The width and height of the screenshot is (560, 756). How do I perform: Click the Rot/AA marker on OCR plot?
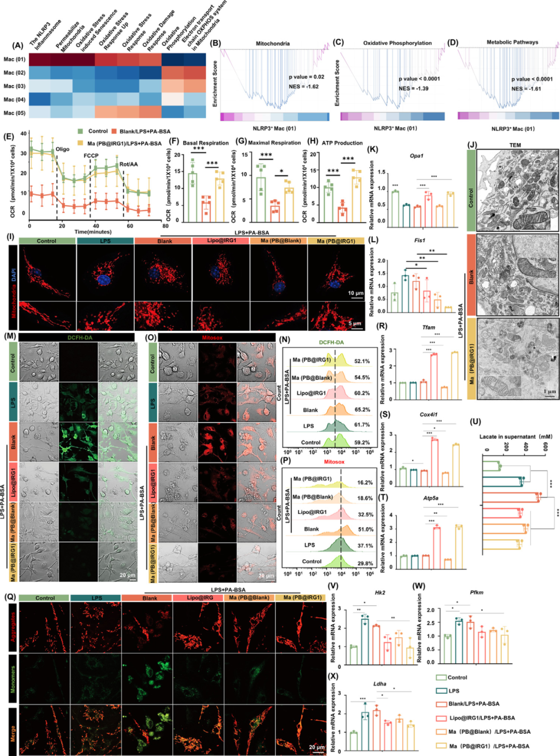(x=129, y=164)
